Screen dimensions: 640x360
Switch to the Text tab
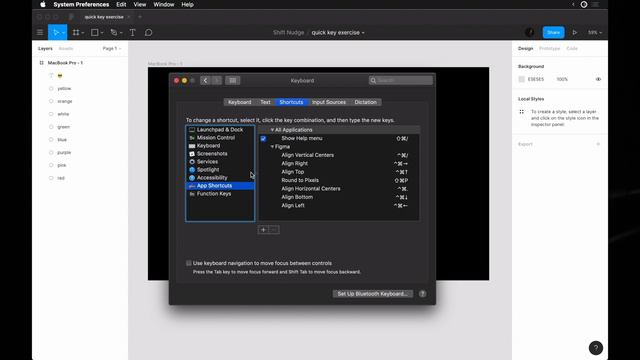pos(265,102)
